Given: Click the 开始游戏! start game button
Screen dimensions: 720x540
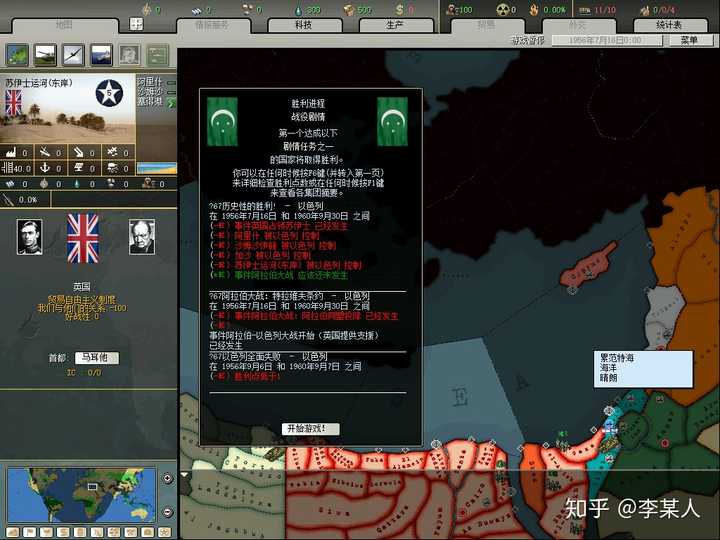Looking at the screenshot, I should (x=310, y=428).
